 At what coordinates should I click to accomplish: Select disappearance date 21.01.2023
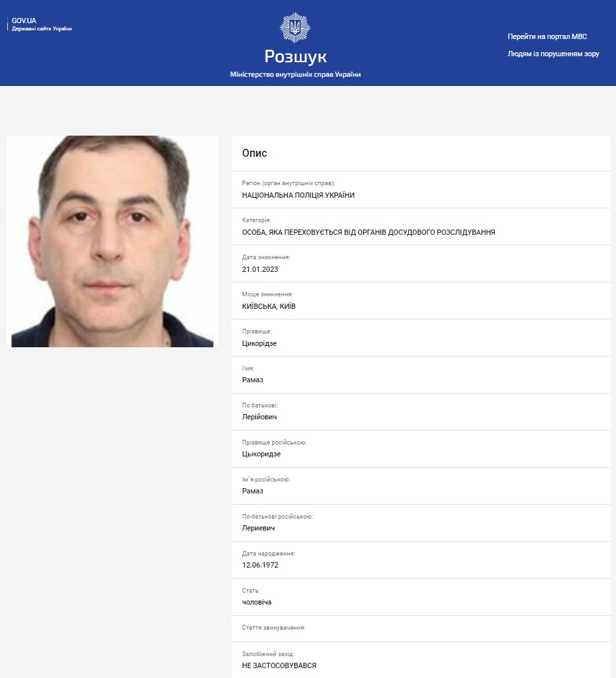click(261, 269)
